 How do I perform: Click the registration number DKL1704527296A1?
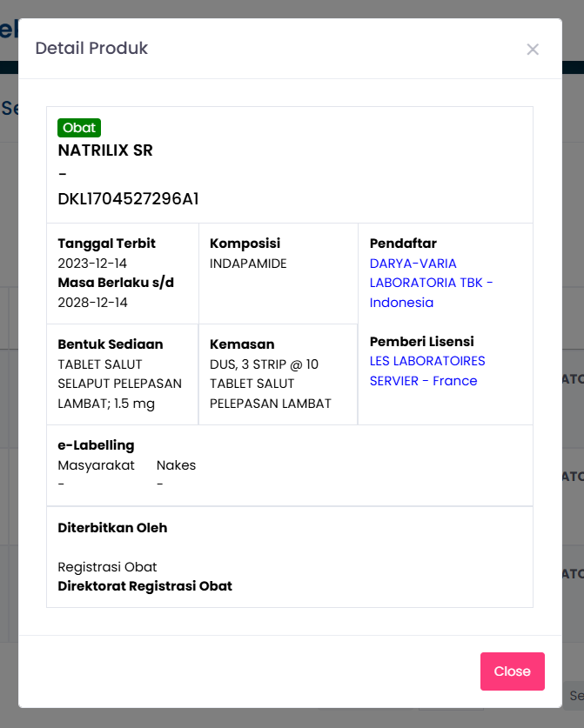click(x=128, y=199)
